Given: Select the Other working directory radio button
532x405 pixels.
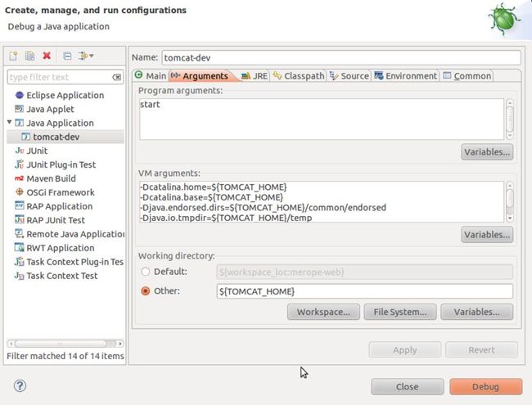Looking at the screenshot, I should [145, 291].
